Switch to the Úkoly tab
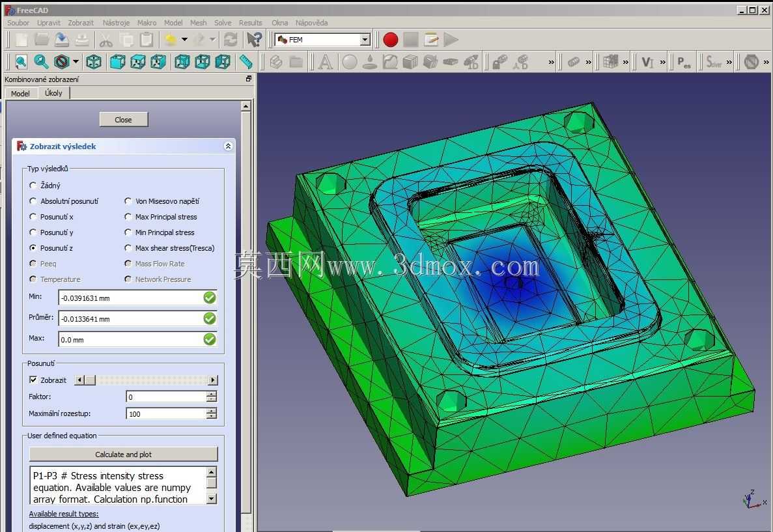Image resolution: width=773 pixels, height=532 pixels. [53, 92]
